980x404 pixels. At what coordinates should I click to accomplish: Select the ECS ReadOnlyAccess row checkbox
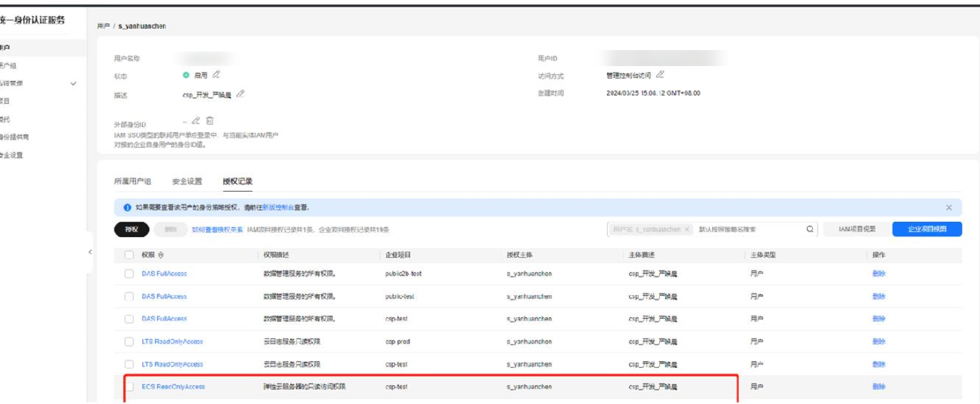[x=129, y=387]
